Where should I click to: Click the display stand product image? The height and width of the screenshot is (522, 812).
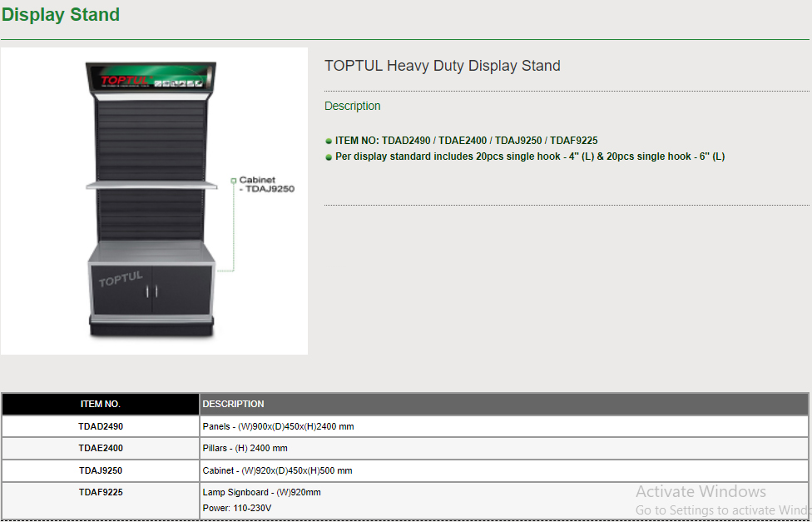tap(154, 201)
